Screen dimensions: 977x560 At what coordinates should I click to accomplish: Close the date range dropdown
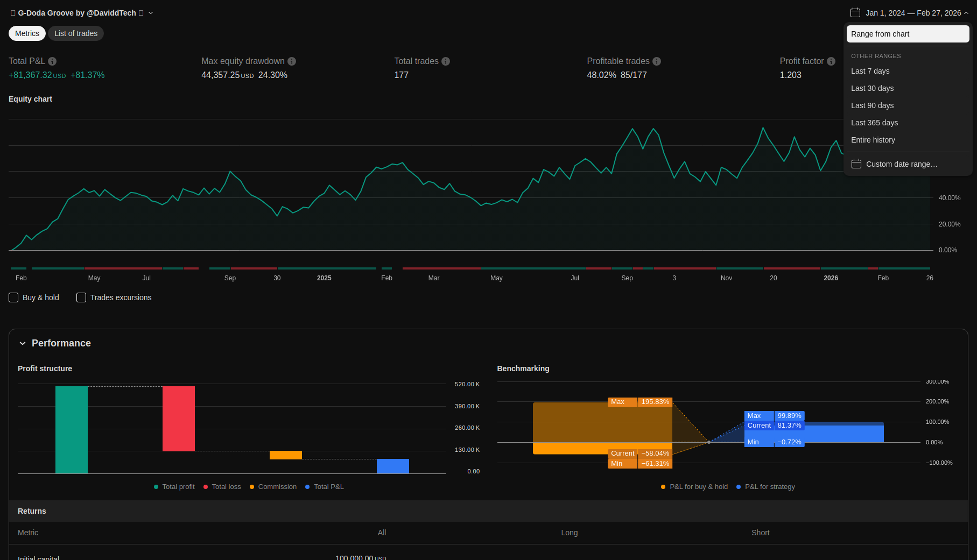click(x=966, y=13)
